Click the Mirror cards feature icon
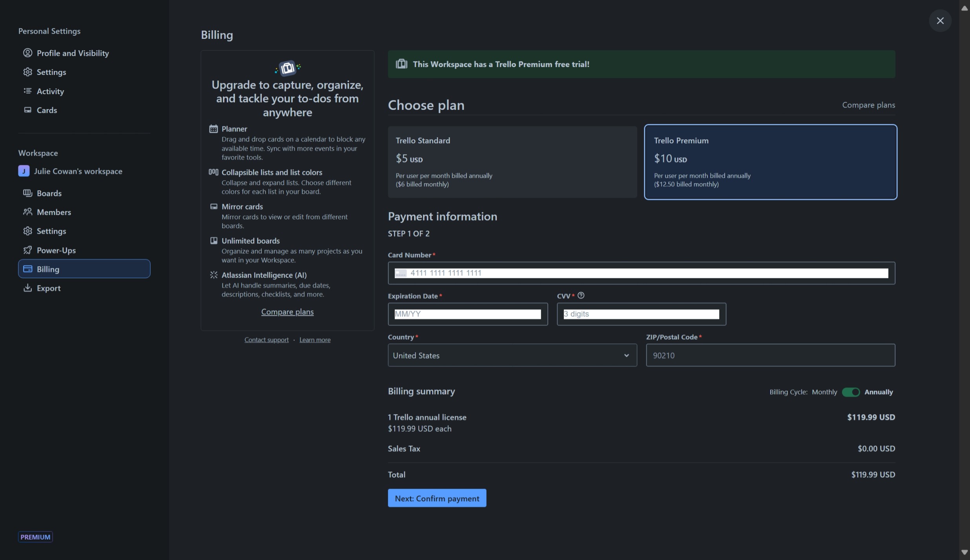Image resolution: width=970 pixels, height=560 pixels. pyautogui.click(x=213, y=206)
